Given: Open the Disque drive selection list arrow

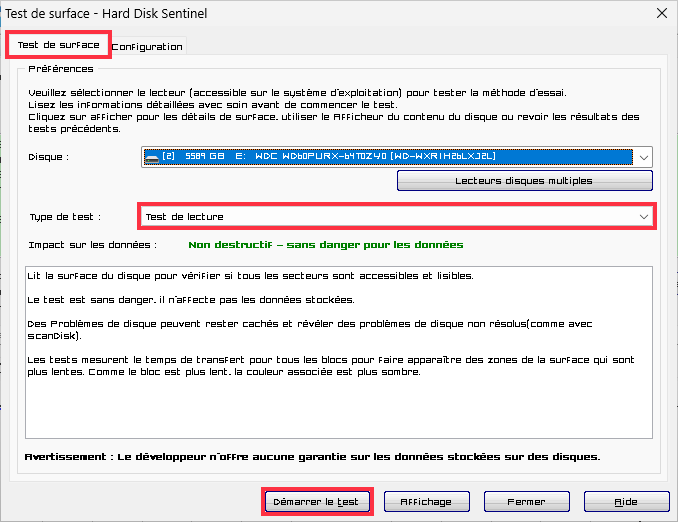Looking at the screenshot, I should (x=643, y=157).
